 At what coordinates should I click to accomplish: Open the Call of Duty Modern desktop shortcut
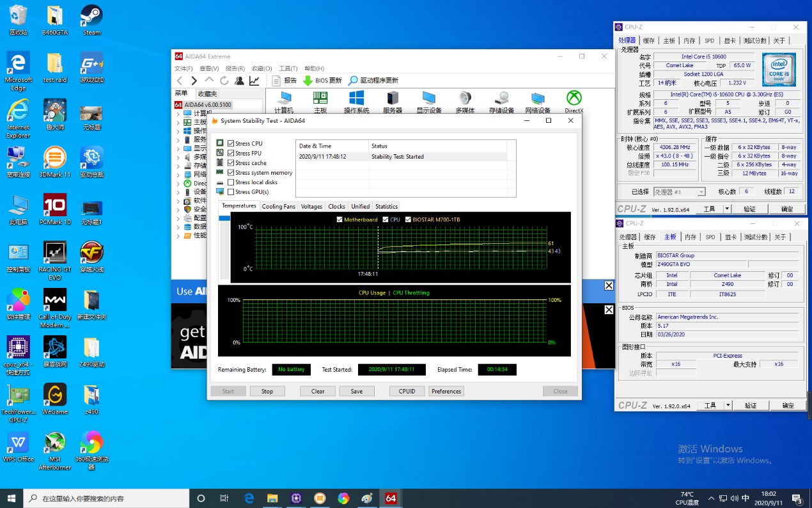(x=55, y=308)
